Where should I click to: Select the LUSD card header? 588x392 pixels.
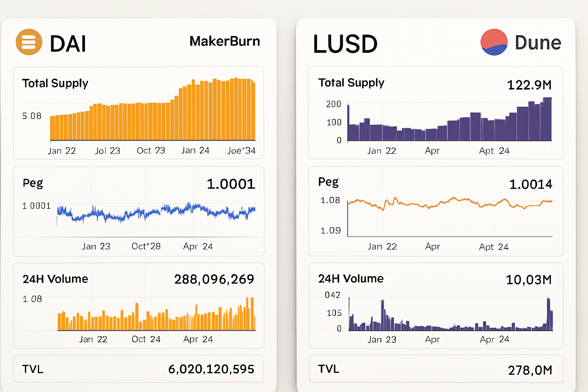345,44
